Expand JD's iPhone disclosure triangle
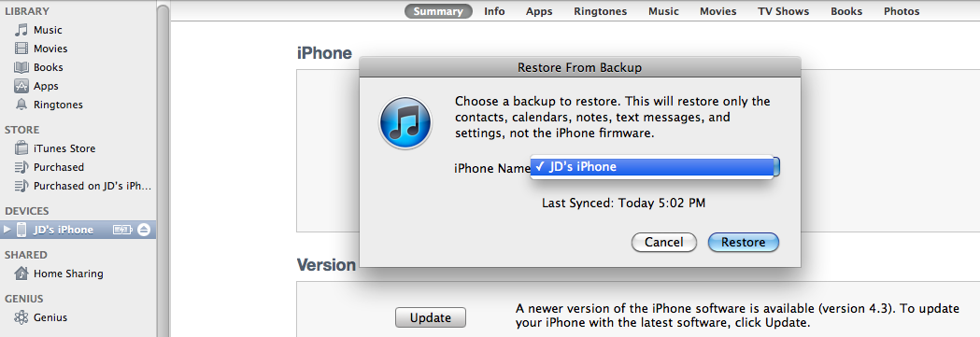 [7, 230]
